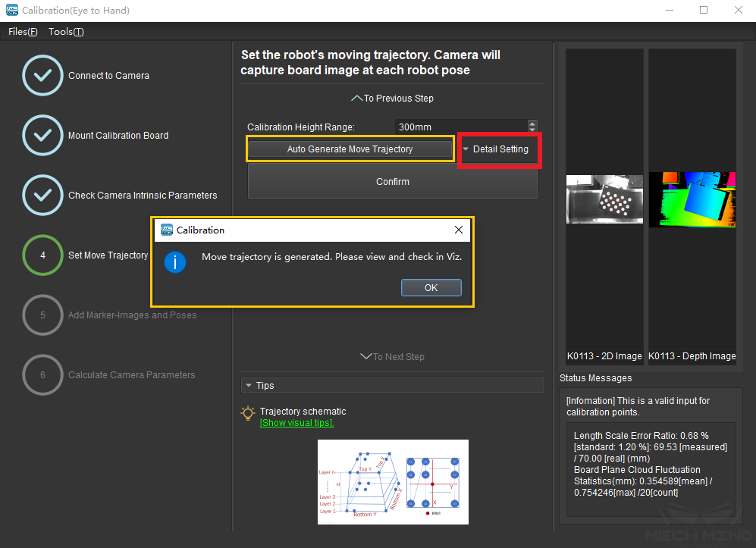Click the 'K0113 - Depth Image' caption
The height and width of the screenshot is (548, 756).
[692, 355]
